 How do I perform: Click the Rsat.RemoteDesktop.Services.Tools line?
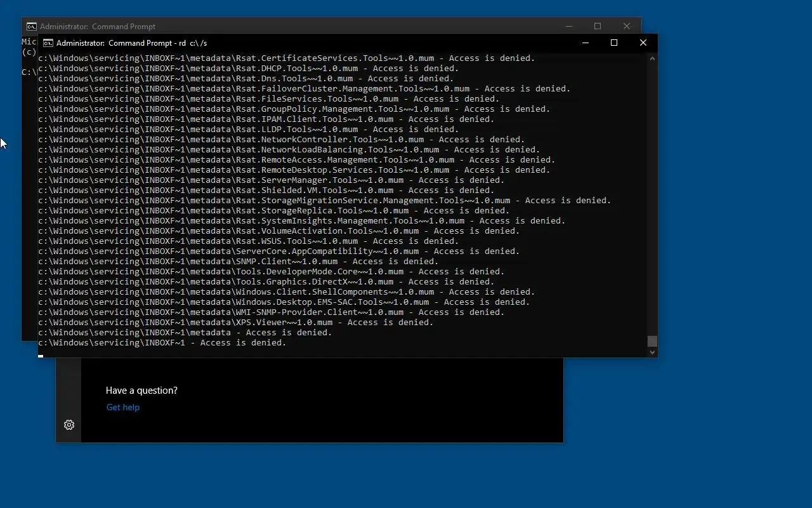click(x=294, y=170)
